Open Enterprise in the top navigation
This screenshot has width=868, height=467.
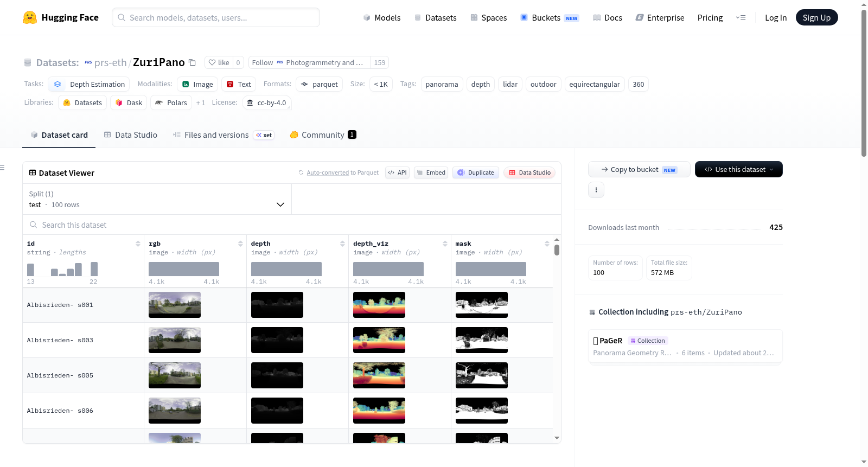point(660,17)
